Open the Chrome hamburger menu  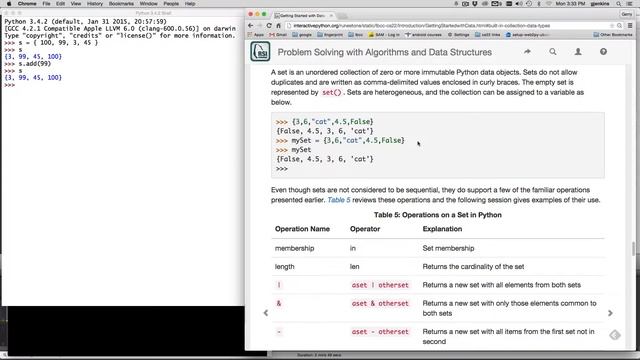coord(630,25)
